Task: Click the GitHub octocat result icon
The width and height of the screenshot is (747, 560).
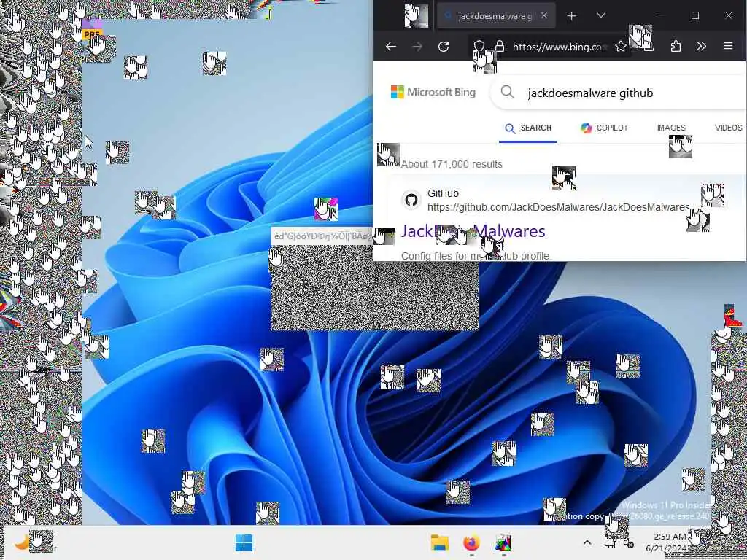Action: [411, 200]
